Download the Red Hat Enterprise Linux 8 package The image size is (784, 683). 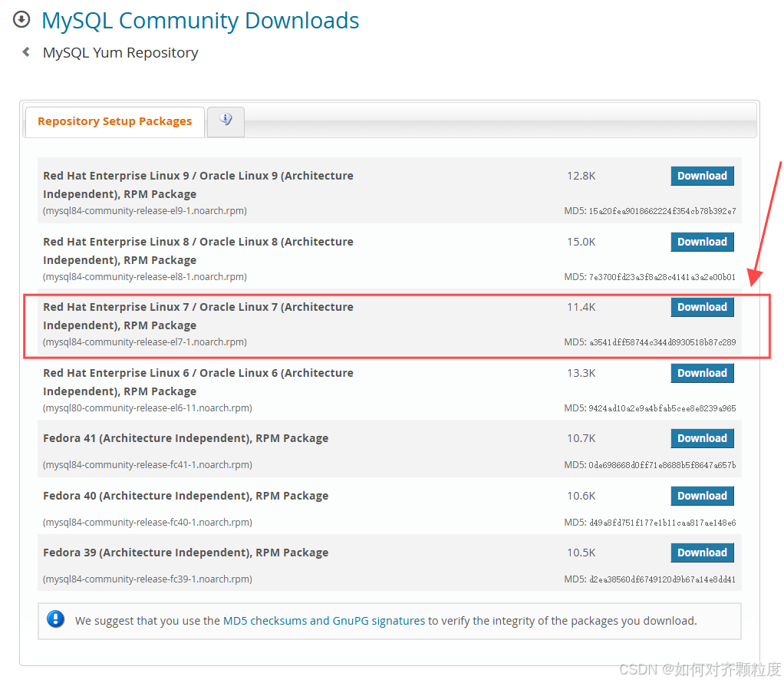(x=702, y=242)
